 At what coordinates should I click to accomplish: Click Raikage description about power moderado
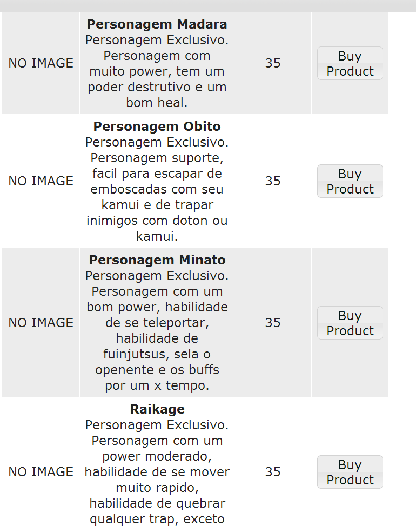157,473
